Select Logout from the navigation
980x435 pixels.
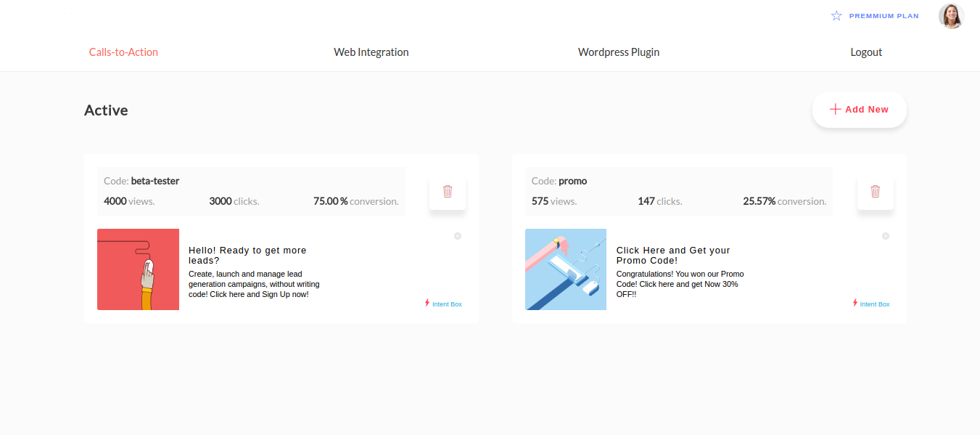point(866,52)
